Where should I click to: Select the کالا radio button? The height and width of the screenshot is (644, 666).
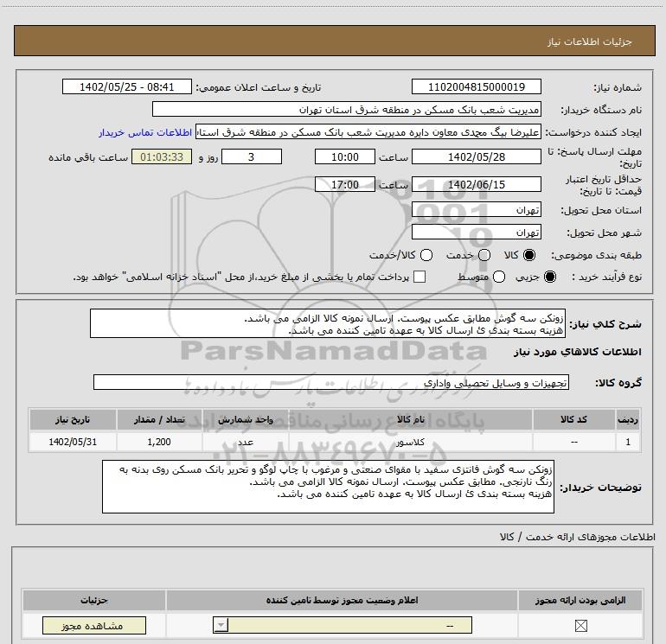(x=529, y=255)
